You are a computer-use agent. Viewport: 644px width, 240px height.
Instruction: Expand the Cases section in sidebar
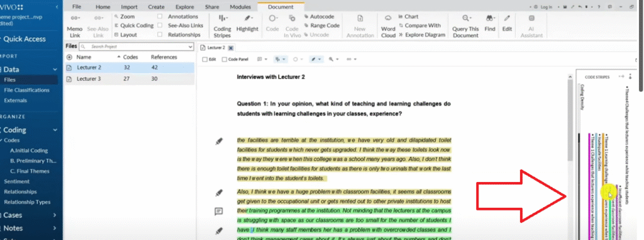[x=55, y=215]
